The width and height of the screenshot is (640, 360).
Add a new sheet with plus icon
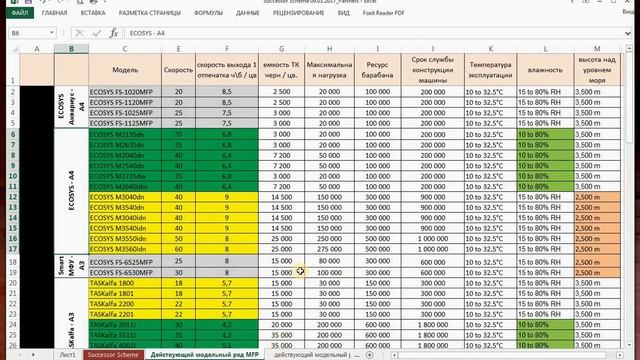click(x=369, y=355)
